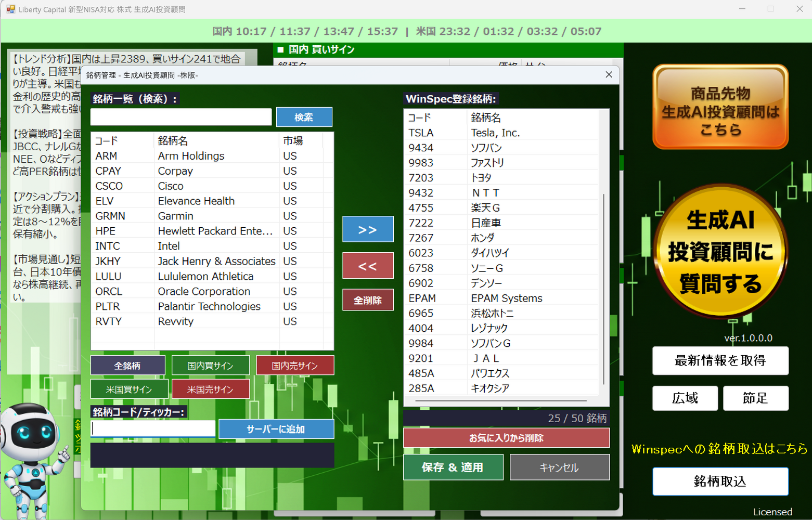Click the 広域 button in main window
This screenshot has width=812, height=520.
685,398
